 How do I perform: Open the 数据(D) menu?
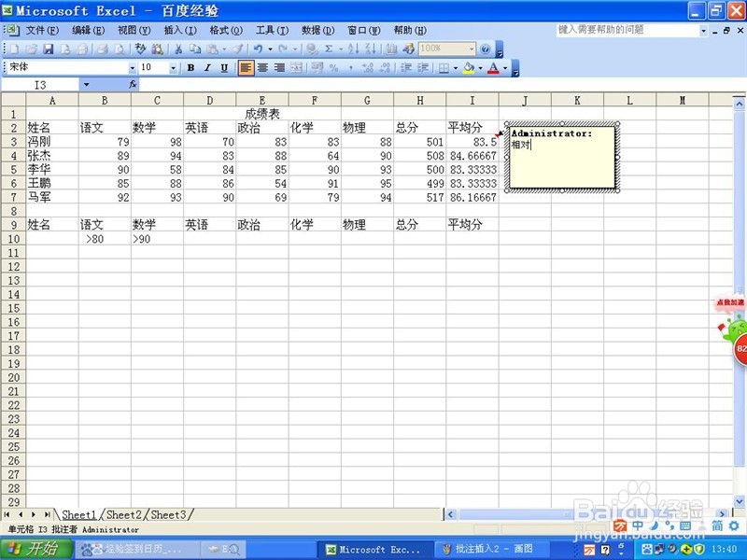tap(317, 31)
